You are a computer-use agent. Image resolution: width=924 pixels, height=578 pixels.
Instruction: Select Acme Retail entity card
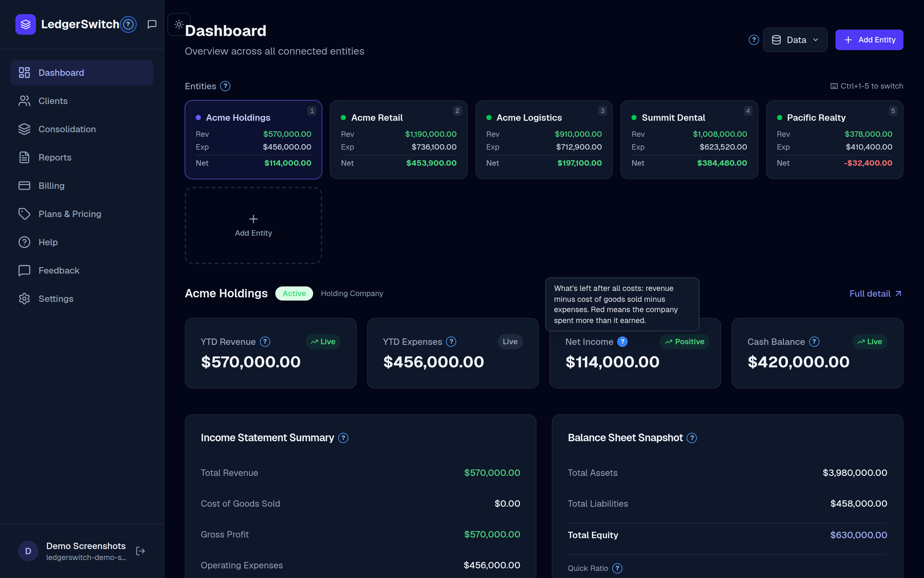398,140
